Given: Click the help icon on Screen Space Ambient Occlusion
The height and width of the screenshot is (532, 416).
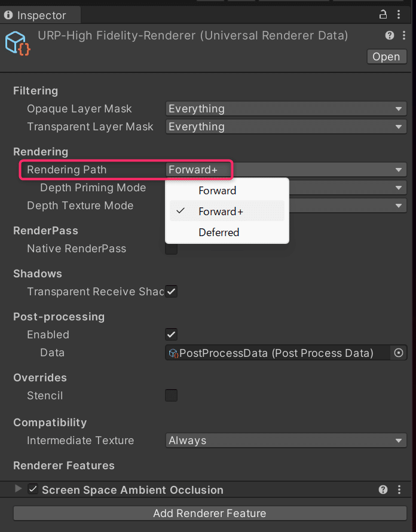Looking at the screenshot, I should pos(383,490).
